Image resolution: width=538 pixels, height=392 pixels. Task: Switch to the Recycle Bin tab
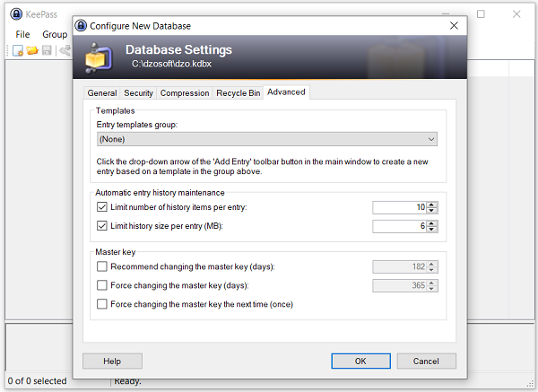pyautogui.click(x=239, y=93)
